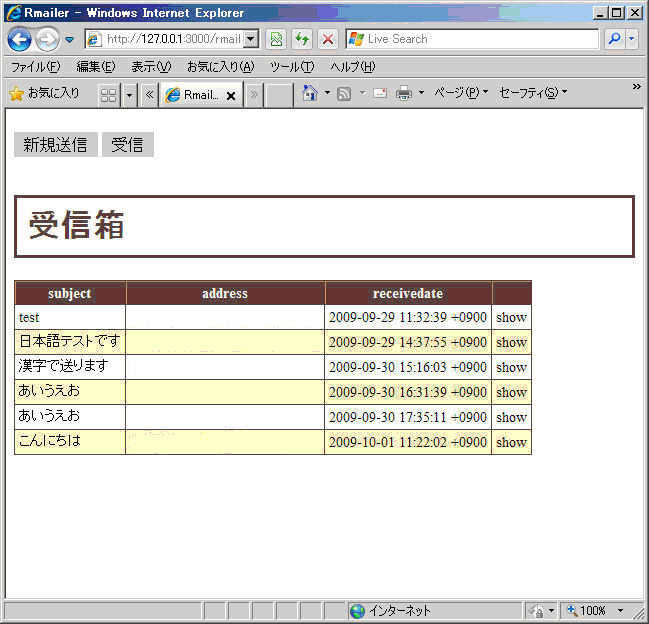The height and width of the screenshot is (624, 649).
Task: Open the print options dropdown arrow
Action: point(421,93)
